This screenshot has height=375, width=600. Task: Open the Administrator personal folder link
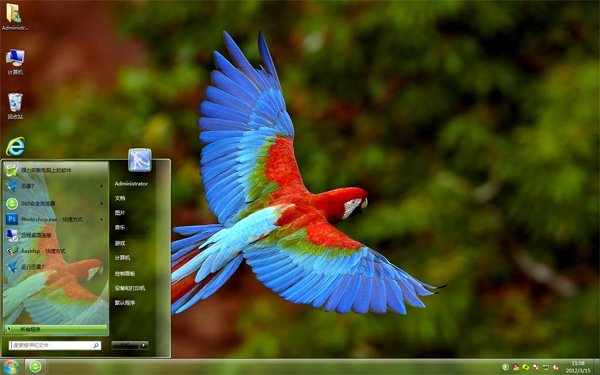131,184
